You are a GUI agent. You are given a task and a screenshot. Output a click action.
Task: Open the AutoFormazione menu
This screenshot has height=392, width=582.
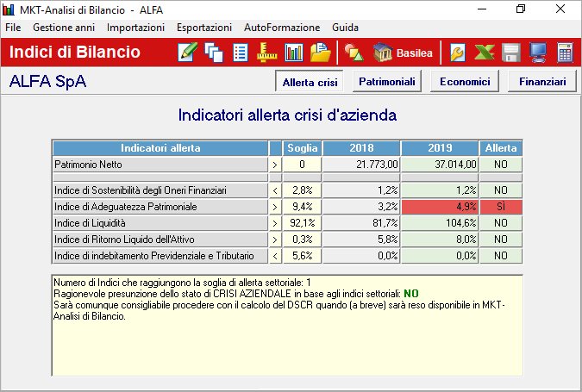click(282, 28)
